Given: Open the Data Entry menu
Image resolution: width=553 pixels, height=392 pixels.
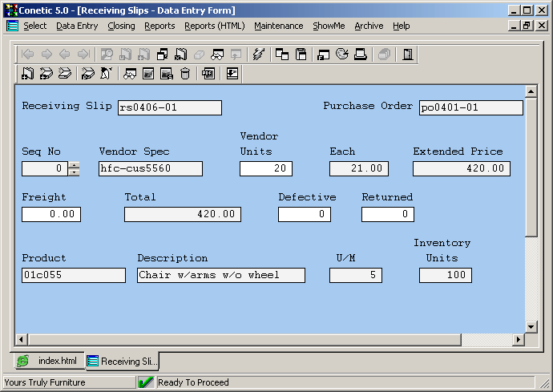Looking at the screenshot, I should (77, 26).
